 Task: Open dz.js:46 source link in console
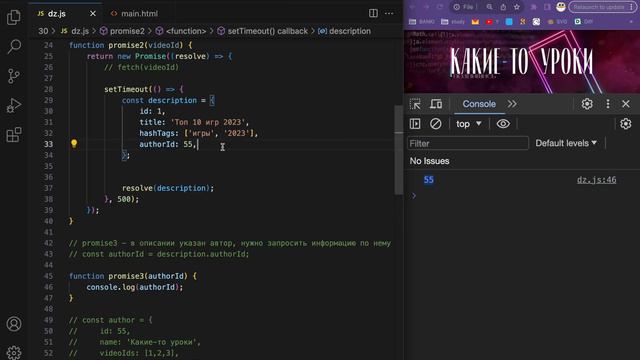point(596,180)
